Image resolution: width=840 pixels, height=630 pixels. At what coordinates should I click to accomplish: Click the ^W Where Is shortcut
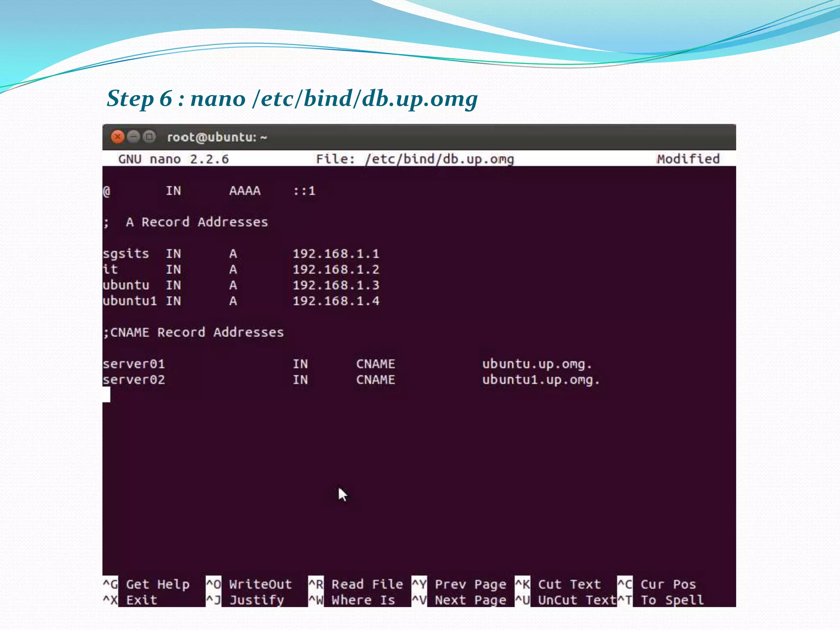point(352,600)
